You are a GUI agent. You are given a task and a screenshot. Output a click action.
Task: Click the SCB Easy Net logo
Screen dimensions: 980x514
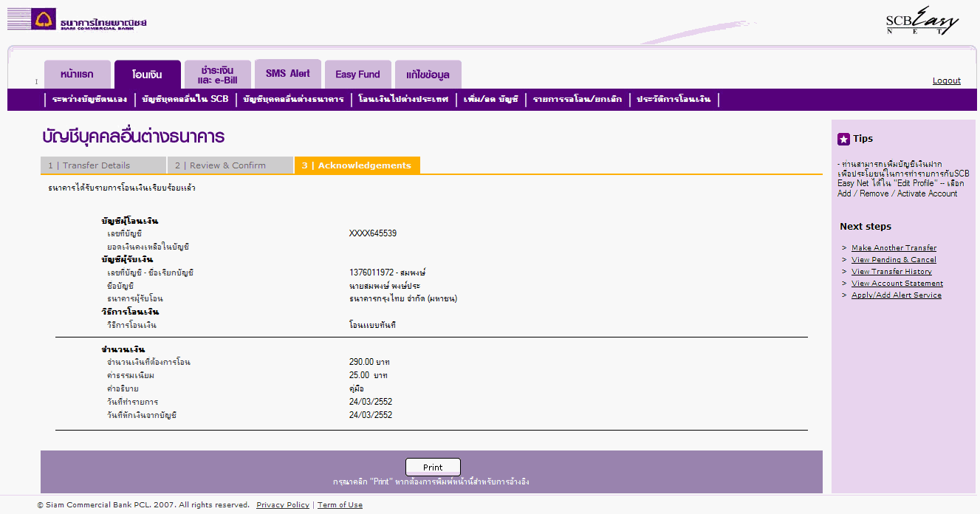click(922, 21)
